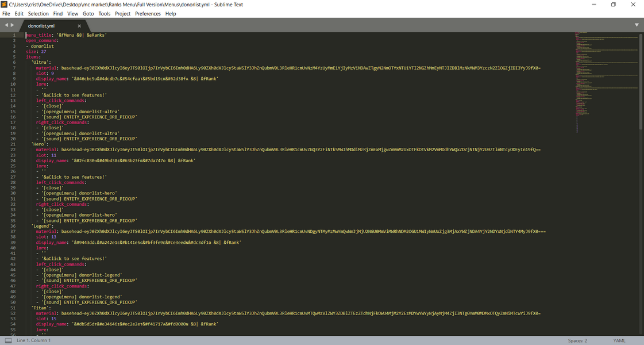644x345 pixels.
Task: Open the Edit menu
Action: [x=20, y=14]
